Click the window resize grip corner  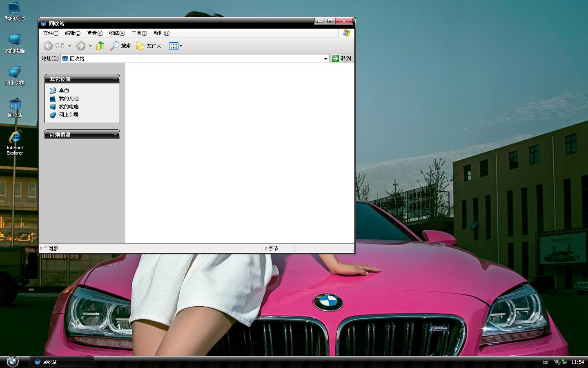[x=352, y=249]
